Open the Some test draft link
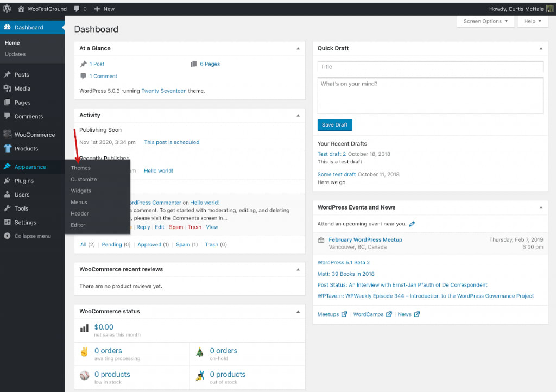This screenshot has height=392, width=556. 337,174
